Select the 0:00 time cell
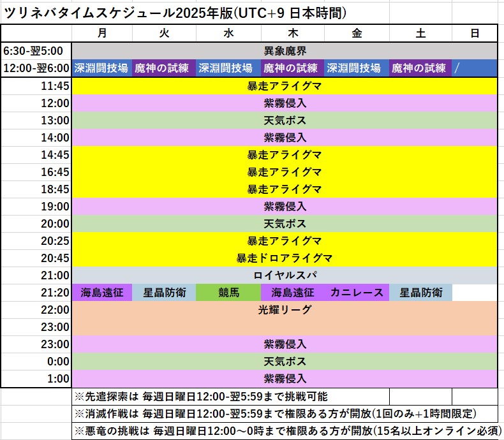 (36, 362)
